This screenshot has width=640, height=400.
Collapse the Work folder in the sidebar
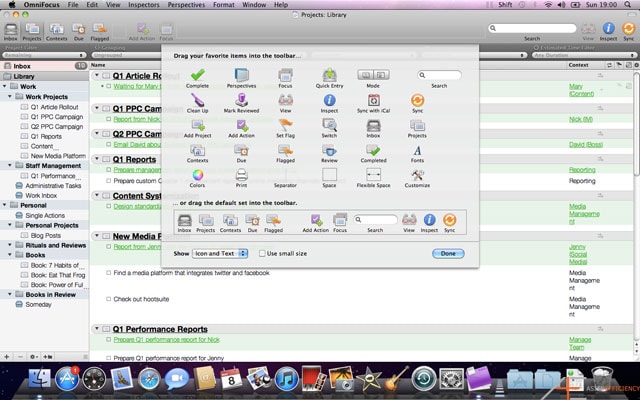[4, 87]
